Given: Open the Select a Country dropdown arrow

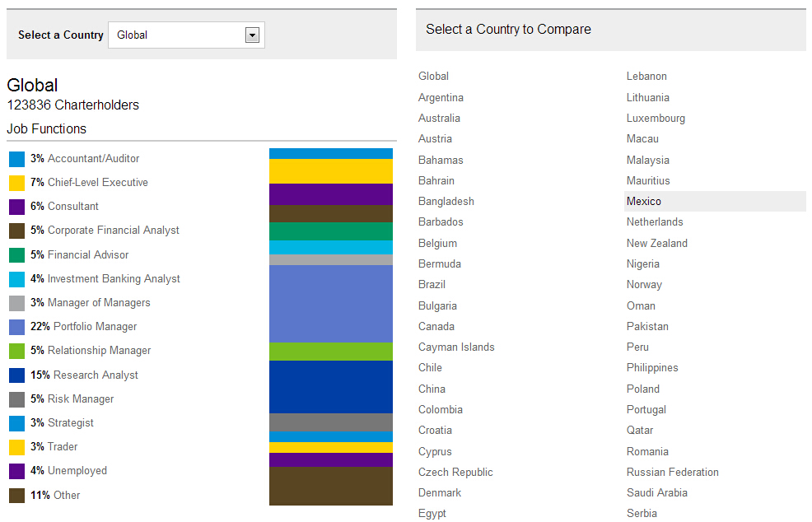Looking at the screenshot, I should click(252, 35).
